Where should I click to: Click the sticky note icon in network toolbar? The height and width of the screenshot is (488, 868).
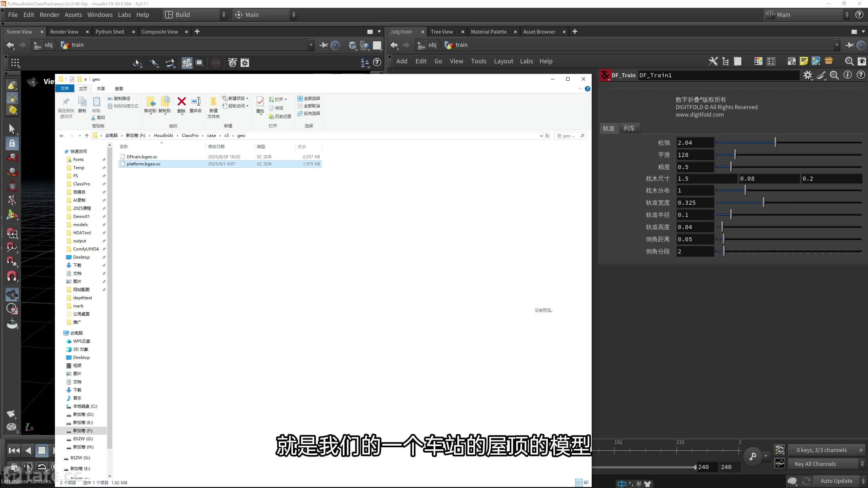[x=804, y=61]
